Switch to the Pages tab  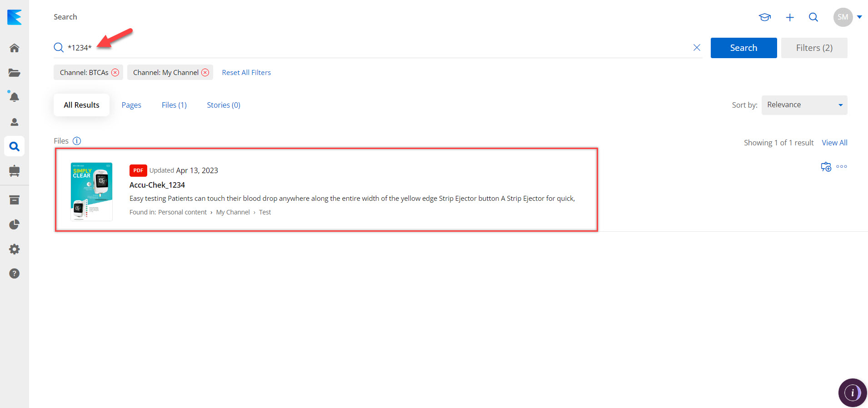pyautogui.click(x=131, y=105)
